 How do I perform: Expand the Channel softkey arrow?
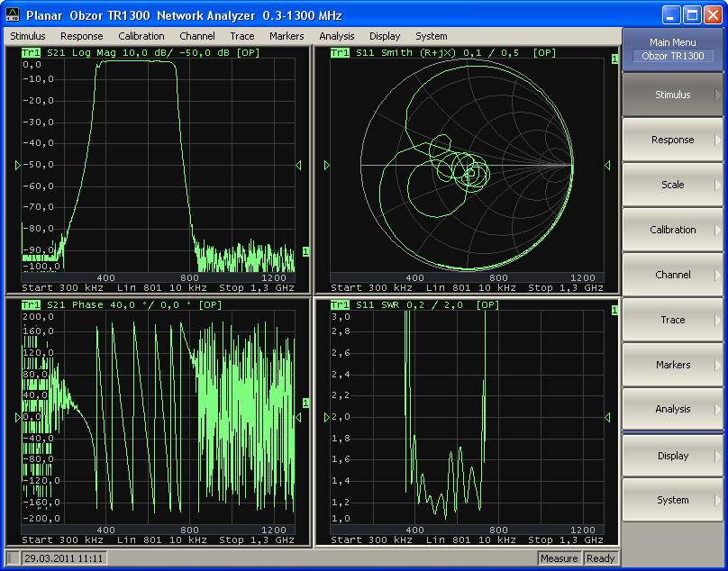718,275
